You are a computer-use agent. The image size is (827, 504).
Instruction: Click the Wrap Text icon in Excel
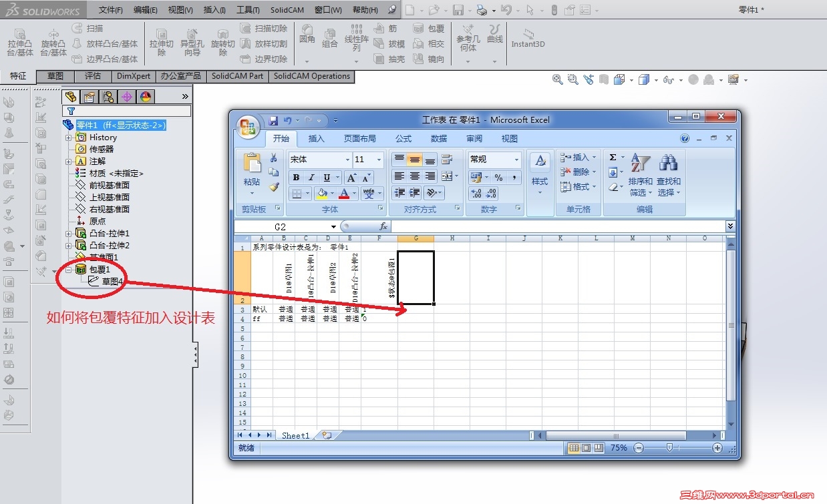447,160
